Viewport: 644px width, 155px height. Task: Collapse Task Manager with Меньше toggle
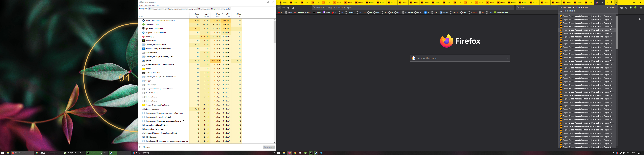[x=144, y=147]
